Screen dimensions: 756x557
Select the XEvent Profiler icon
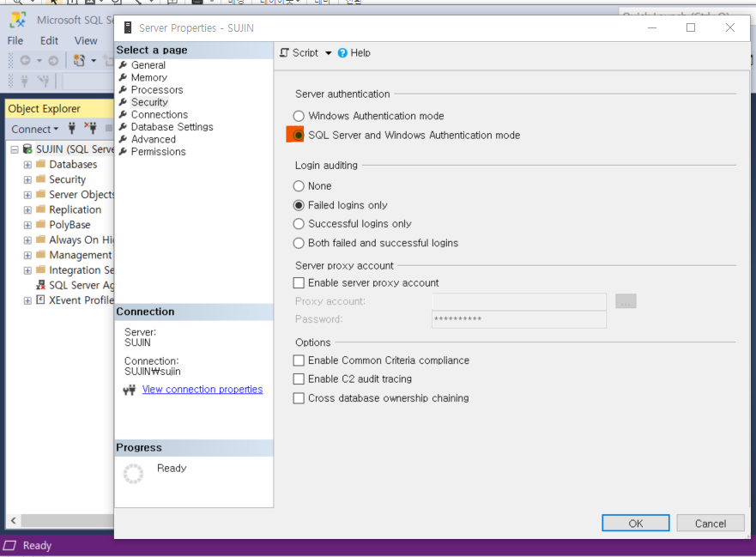tap(41, 300)
